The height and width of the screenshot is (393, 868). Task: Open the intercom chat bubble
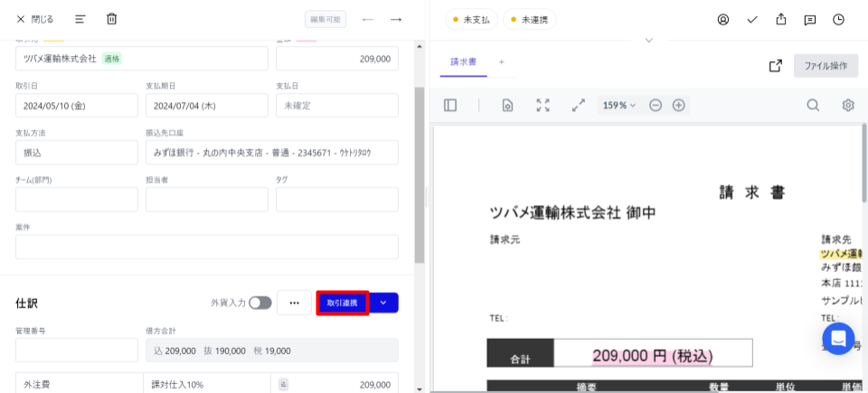click(838, 339)
